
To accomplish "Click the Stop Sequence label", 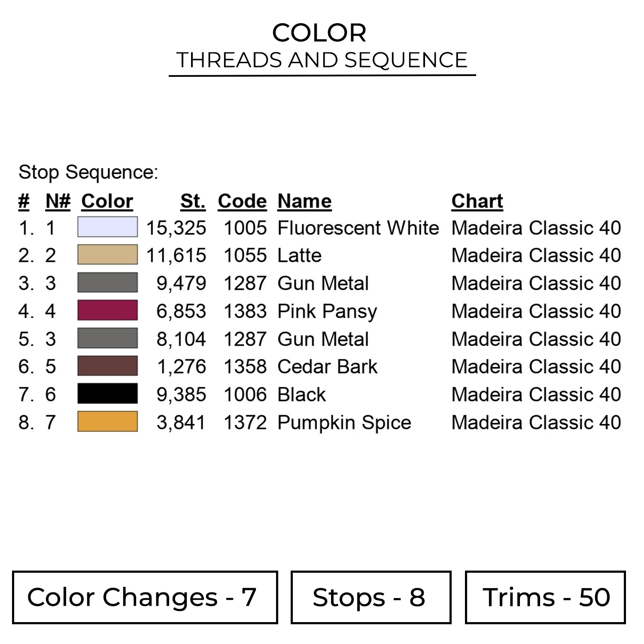I will (x=88, y=172).
